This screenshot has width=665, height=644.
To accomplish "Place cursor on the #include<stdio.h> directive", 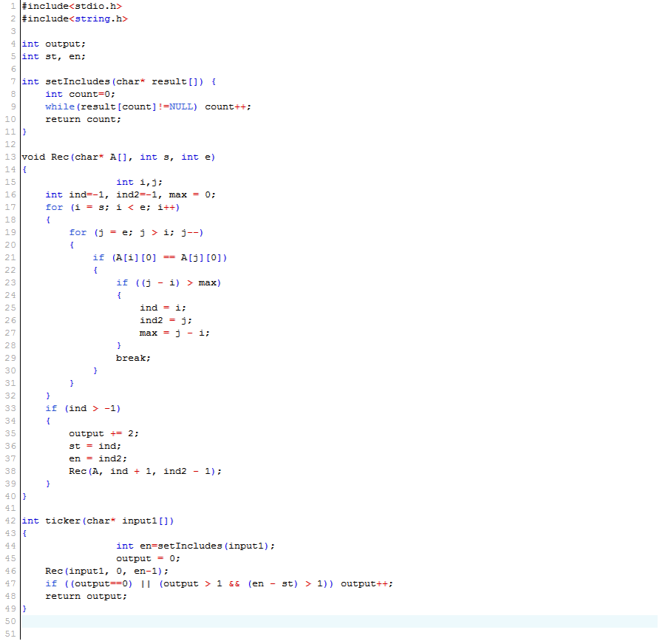I will (x=72, y=6).
